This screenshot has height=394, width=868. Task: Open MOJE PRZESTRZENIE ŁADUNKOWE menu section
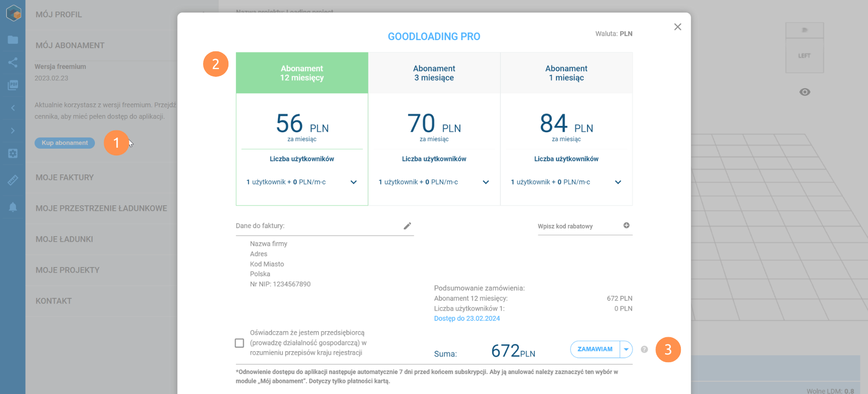101,209
